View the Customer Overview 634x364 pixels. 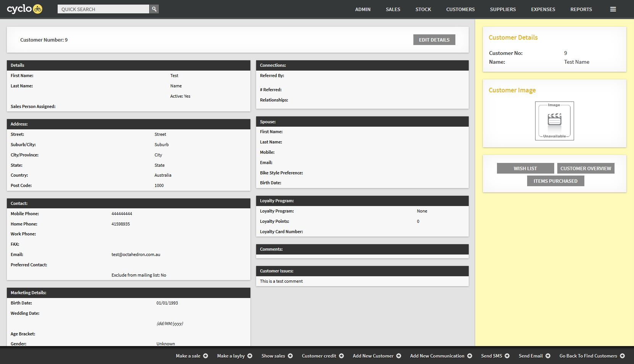[586, 168]
